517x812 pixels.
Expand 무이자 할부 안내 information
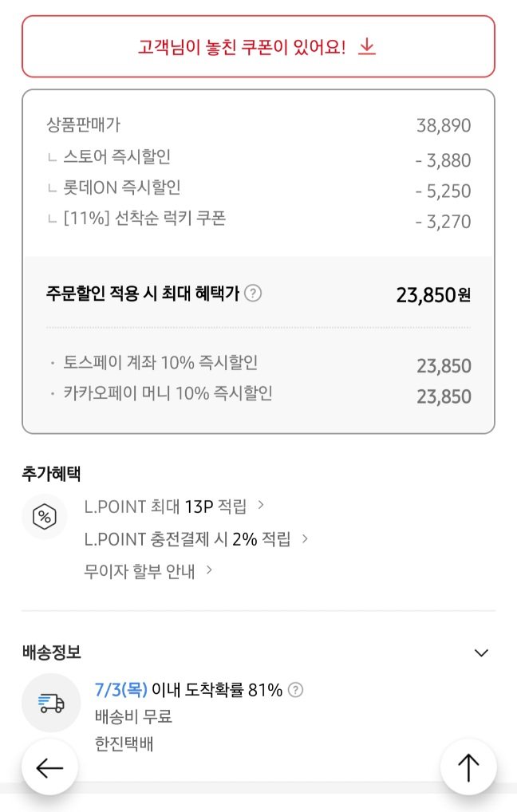[140, 571]
